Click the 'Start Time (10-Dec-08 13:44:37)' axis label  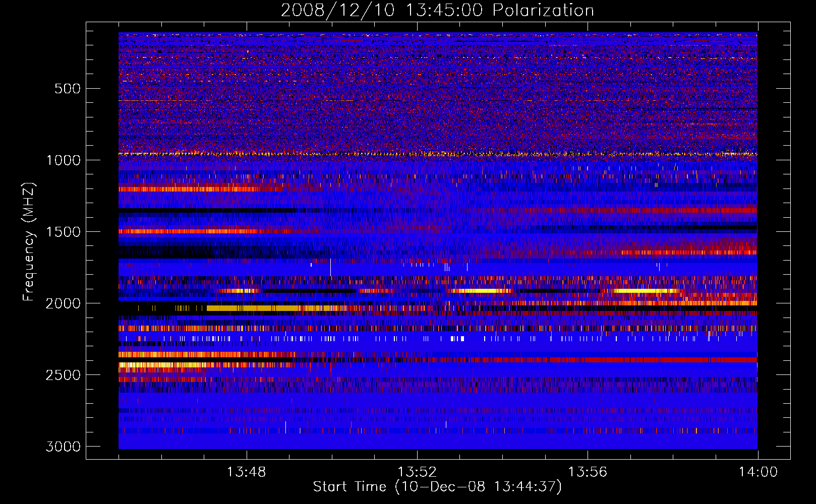click(x=437, y=487)
